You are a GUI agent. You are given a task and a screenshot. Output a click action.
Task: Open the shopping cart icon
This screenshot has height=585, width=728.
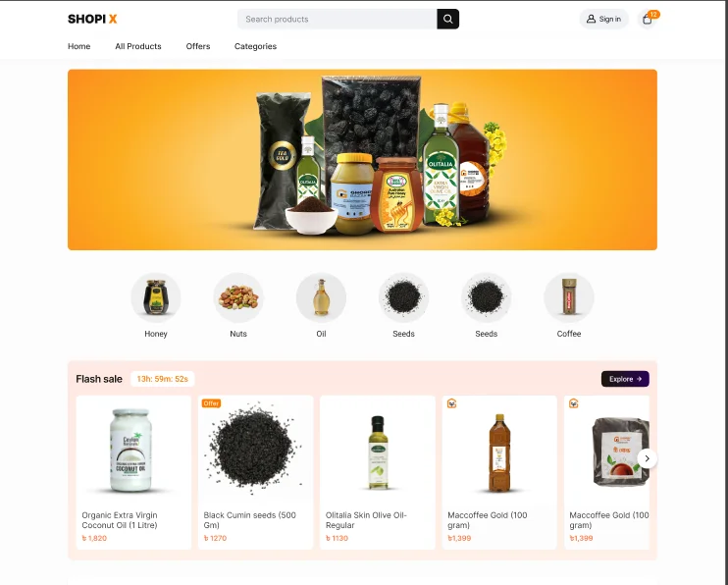[x=648, y=19]
